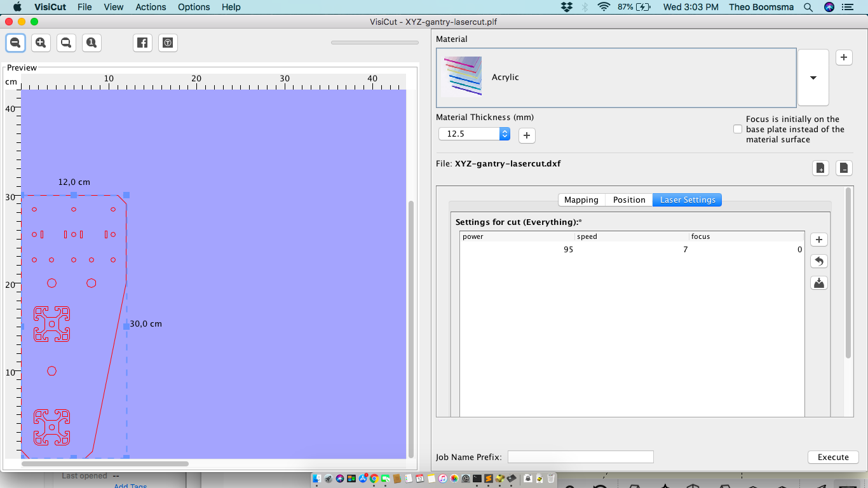Click the zoom-to-fit magnifier with empty lens
Screen dimensions: 868x488
pos(66,43)
